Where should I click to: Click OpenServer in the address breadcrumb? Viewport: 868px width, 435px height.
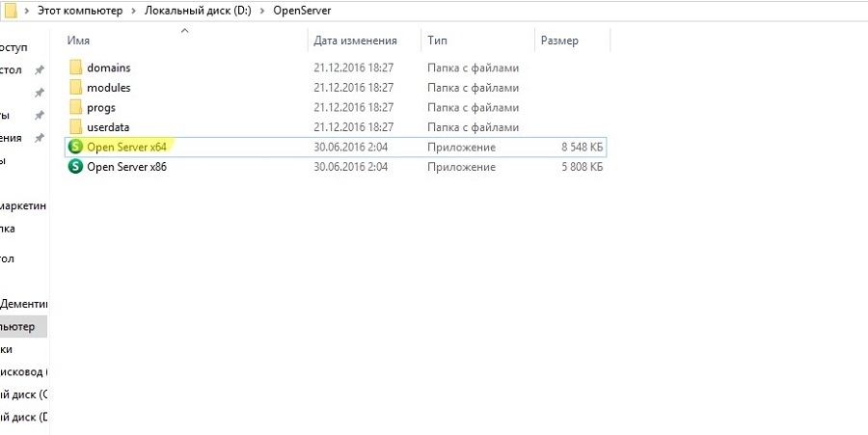pos(302,11)
